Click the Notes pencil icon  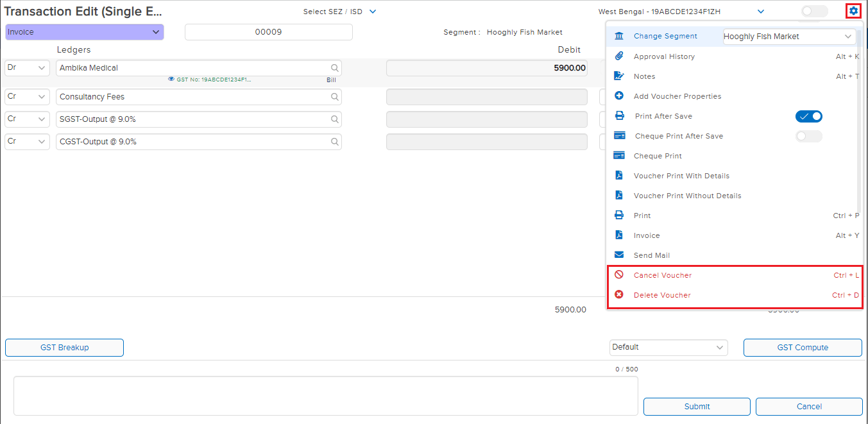point(619,76)
